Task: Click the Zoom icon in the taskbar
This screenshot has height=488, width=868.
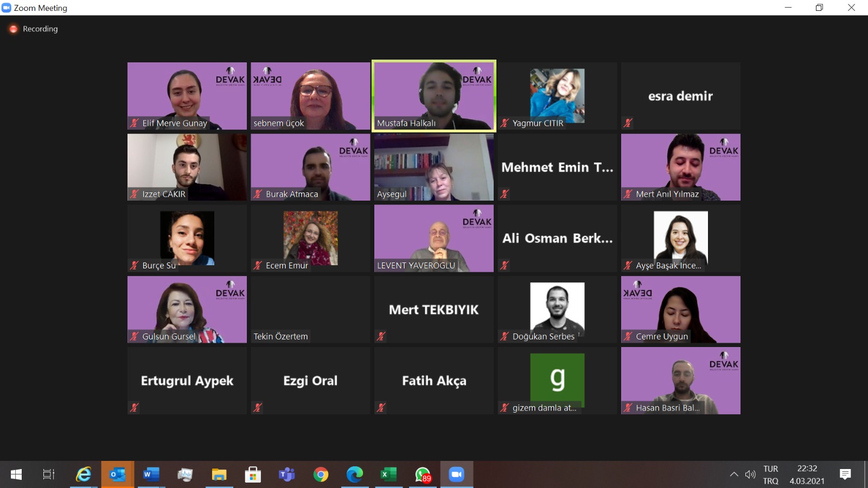Action: click(x=456, y=475)
